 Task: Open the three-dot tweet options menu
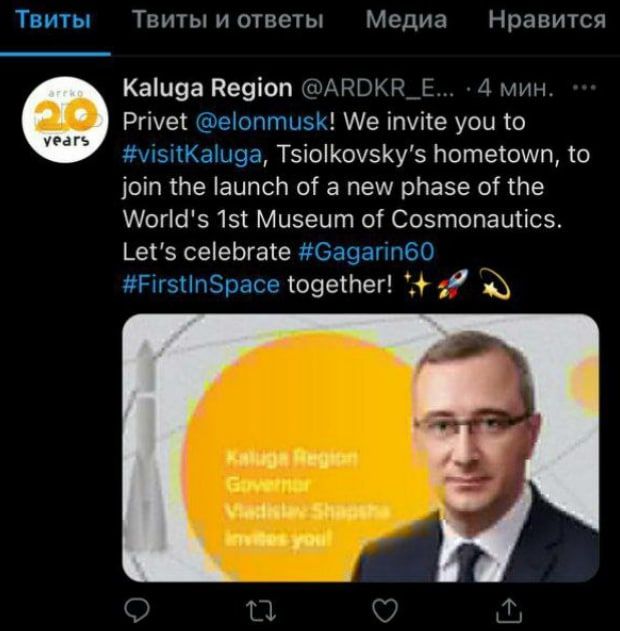tap(584, 87)
